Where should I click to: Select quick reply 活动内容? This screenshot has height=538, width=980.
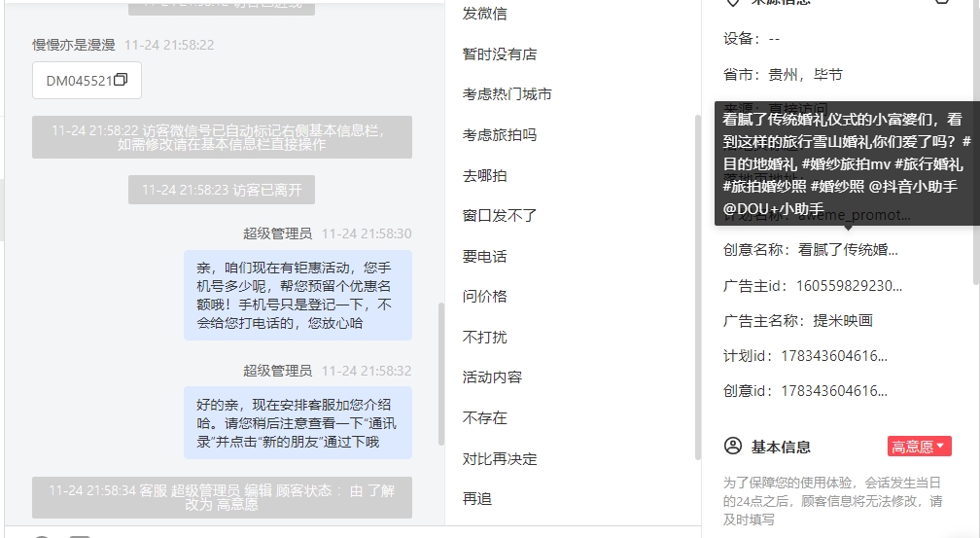point(492,377)
